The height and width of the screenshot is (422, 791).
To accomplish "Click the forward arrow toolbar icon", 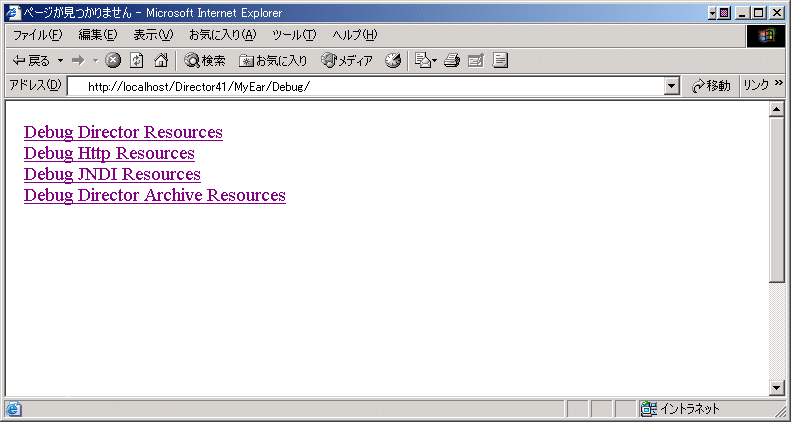I will click(78, 62).
